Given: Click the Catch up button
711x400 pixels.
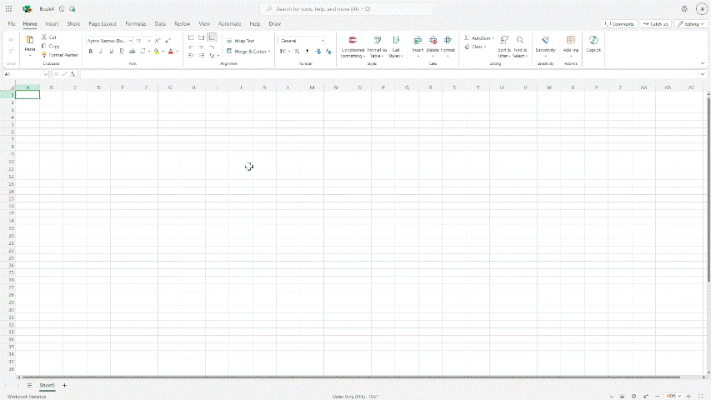Looking at the screenshot, I should click(x=656, y=24).
